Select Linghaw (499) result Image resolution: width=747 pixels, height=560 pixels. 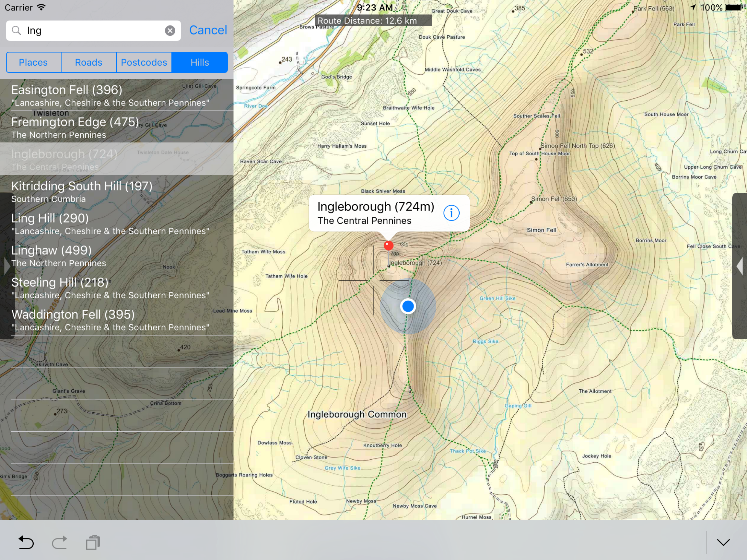(117, 255)
